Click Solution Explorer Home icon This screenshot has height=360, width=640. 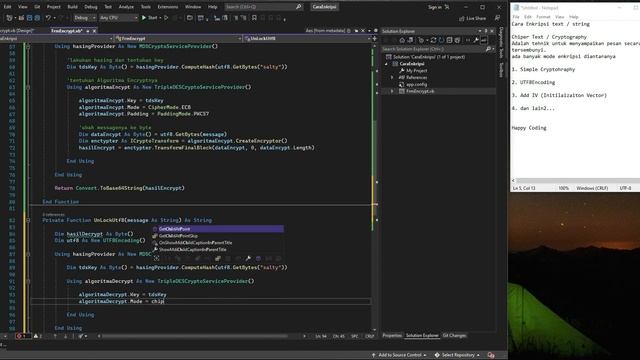pos(402,40)
